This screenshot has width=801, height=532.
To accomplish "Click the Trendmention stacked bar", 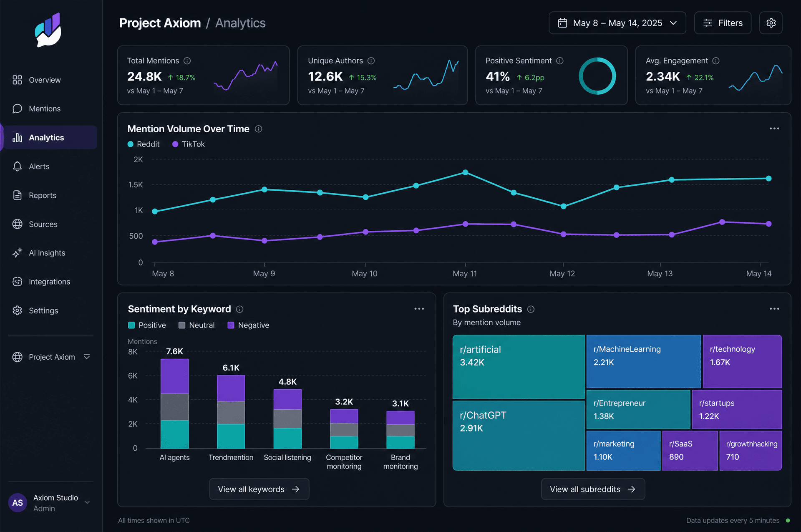I will click(231, 412).
